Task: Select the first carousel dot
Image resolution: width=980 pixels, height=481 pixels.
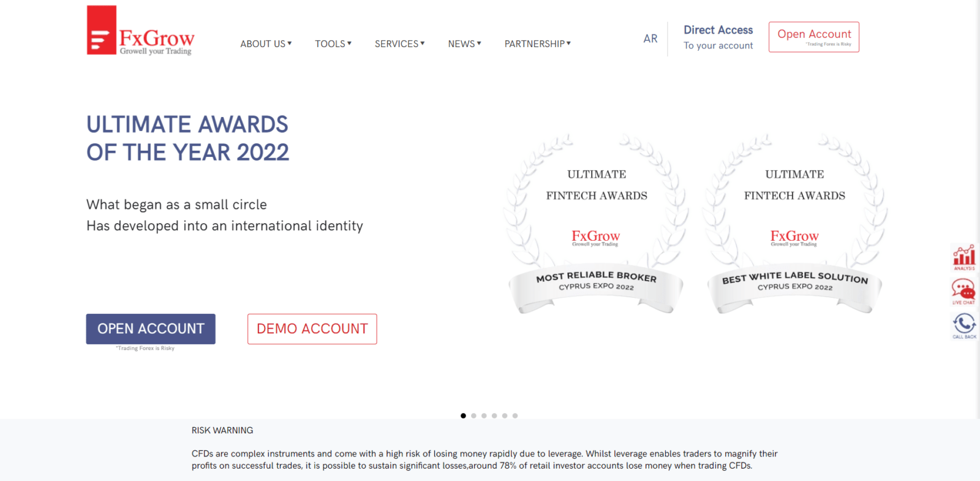Action: click(463, 415)
